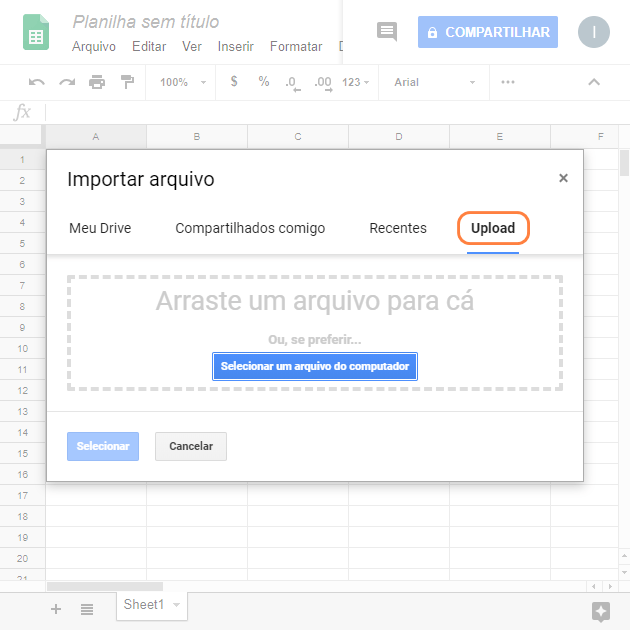The image size is (630, 630).
Task: Open the Formatar menu
Action: click(296, 47)
